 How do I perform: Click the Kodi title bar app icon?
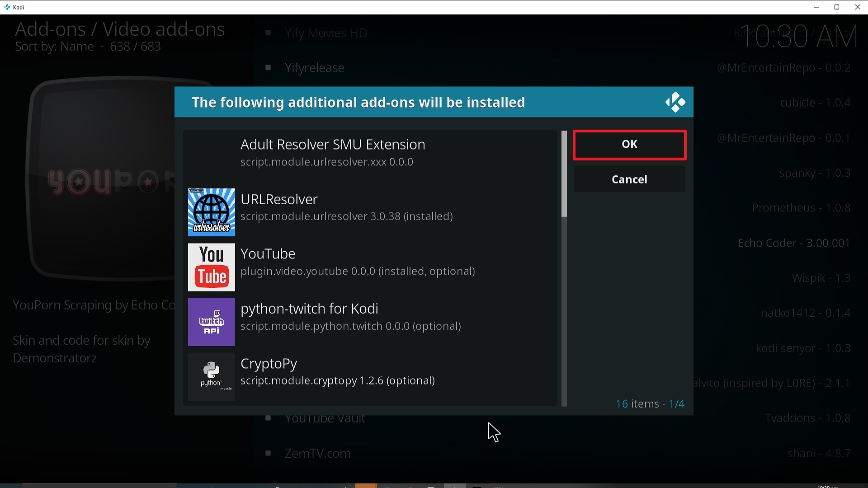pyautogui.click(x=7, y=7)
